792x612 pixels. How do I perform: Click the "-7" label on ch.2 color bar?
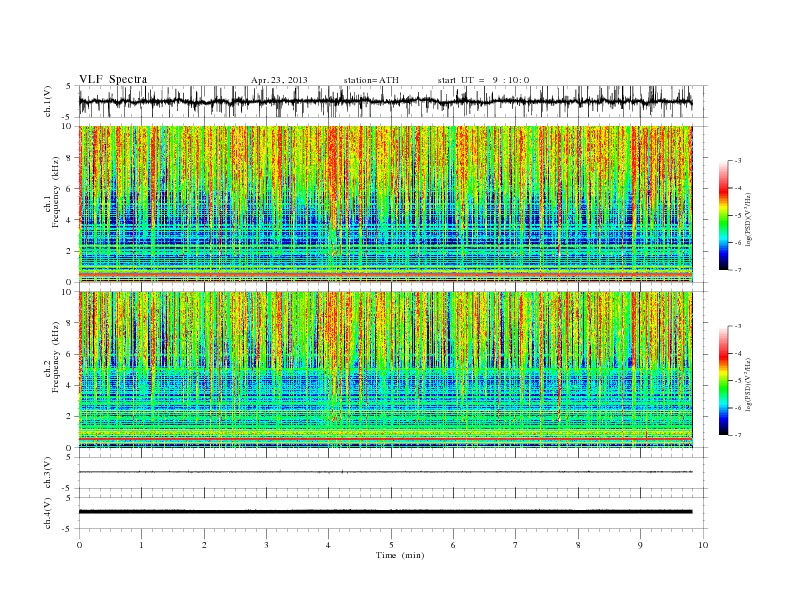click(x=737, y=435)
